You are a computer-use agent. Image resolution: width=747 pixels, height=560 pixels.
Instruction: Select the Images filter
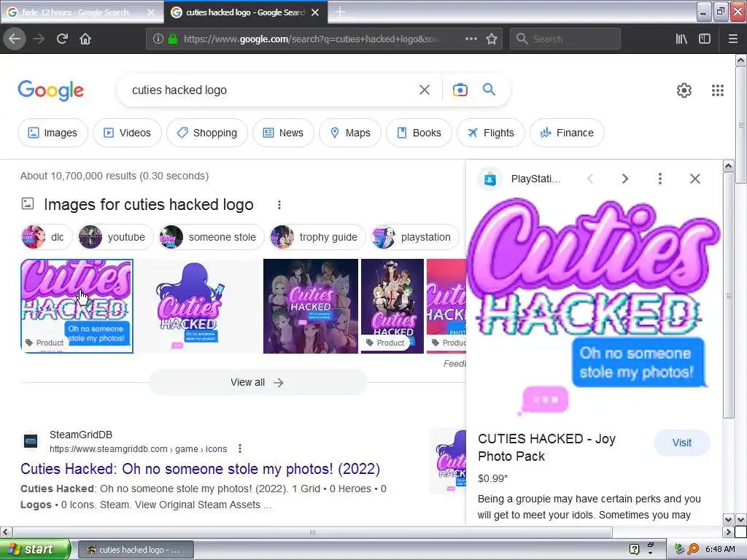point(53,133)
